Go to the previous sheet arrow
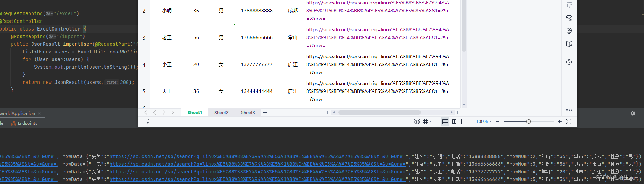This screenshot has height=184, width=644. (x=155, y=112)
